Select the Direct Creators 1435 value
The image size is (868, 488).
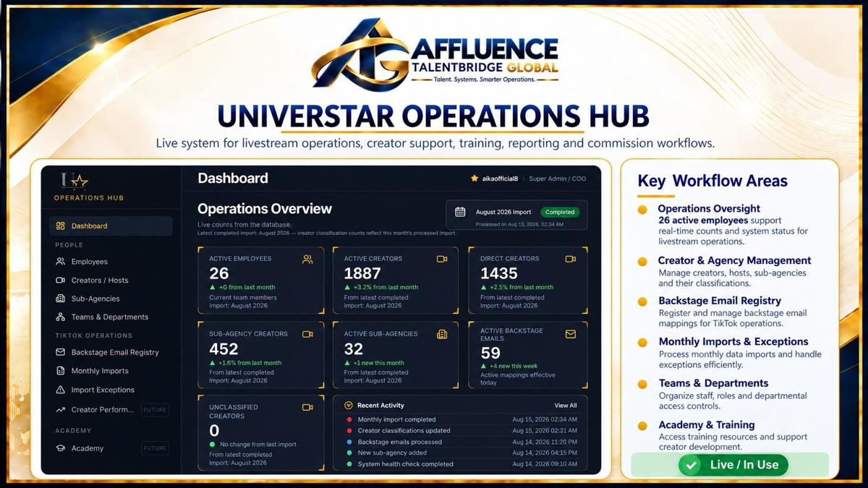(x=499, y=273)
